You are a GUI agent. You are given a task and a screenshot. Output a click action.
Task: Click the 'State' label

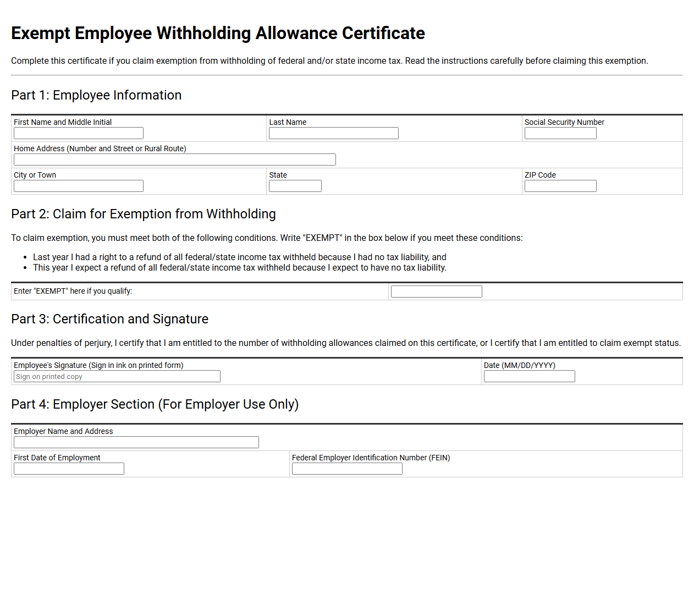[x=278, y=175]
